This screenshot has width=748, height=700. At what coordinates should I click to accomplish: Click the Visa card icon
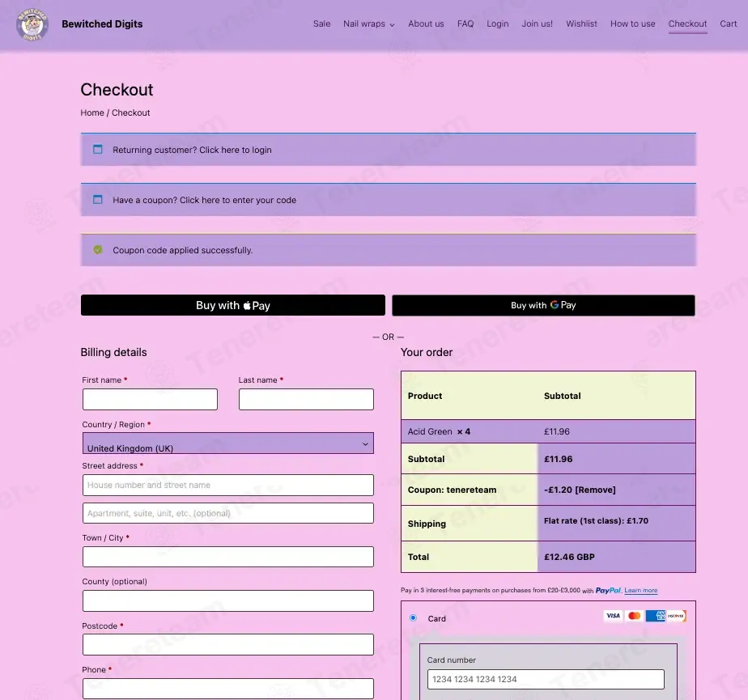[613, 616]
